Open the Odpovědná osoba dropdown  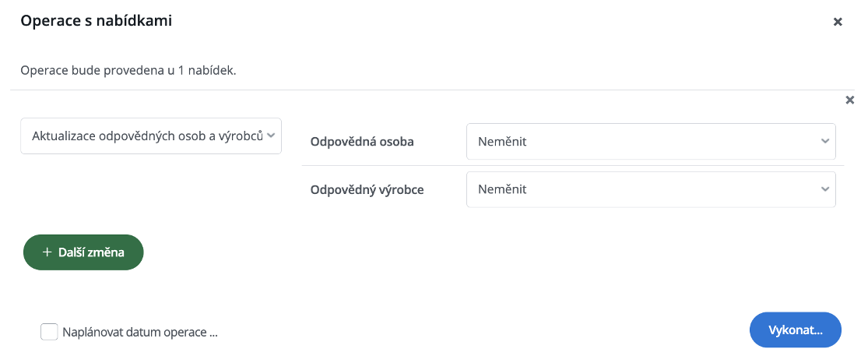[x=651, y=141]
